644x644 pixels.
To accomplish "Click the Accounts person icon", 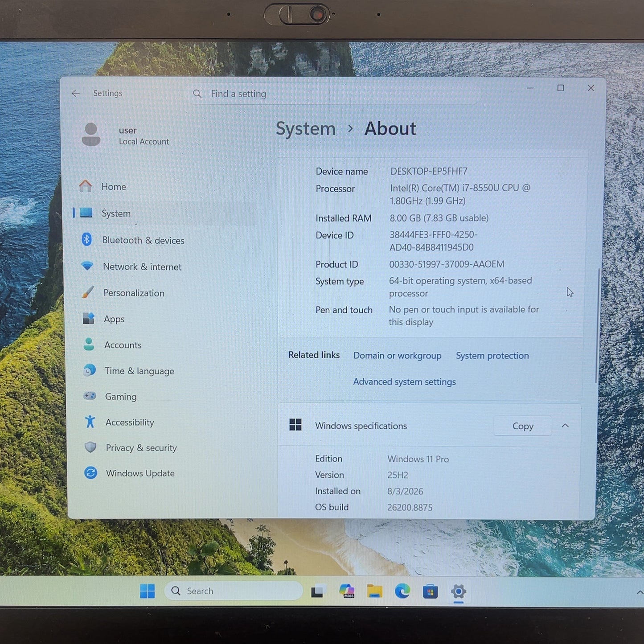I will (89, 344).
